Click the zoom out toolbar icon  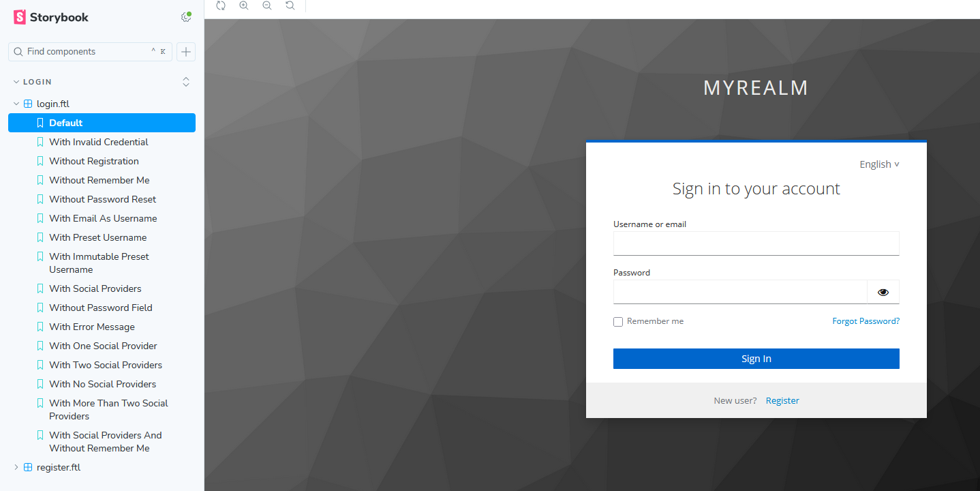(267, 5)
